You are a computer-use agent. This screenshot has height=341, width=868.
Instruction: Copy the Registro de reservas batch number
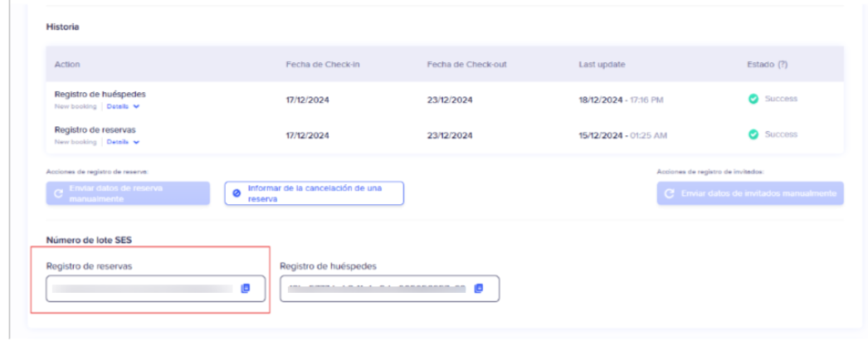[246, 289]
